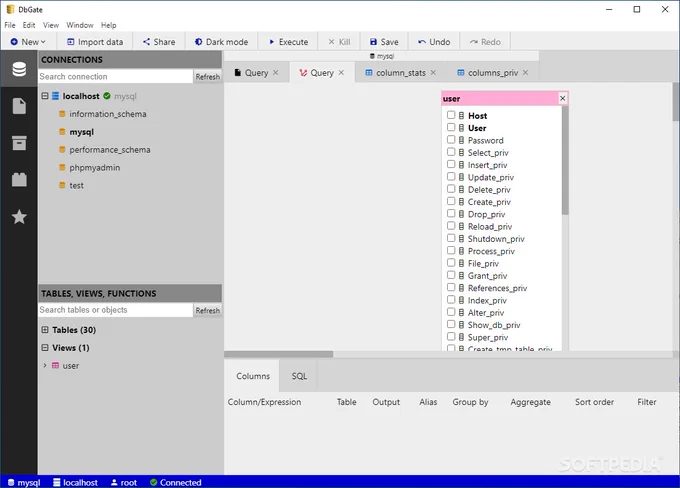Click the Search connection field
Screen dimensions: 680x488
[115, 76]
